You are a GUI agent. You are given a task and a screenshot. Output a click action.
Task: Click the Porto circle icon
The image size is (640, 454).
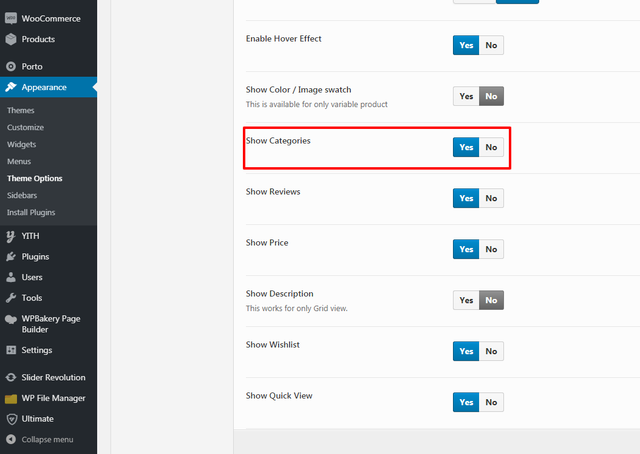coord(11,66)
